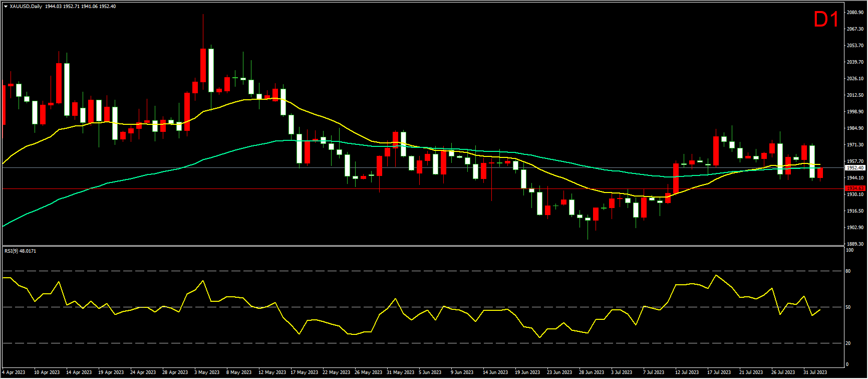Image resolution: width=868 pixels, height=379 pixels.
Task: Click the 4 Apr 2023 date label
Action: 14,372
